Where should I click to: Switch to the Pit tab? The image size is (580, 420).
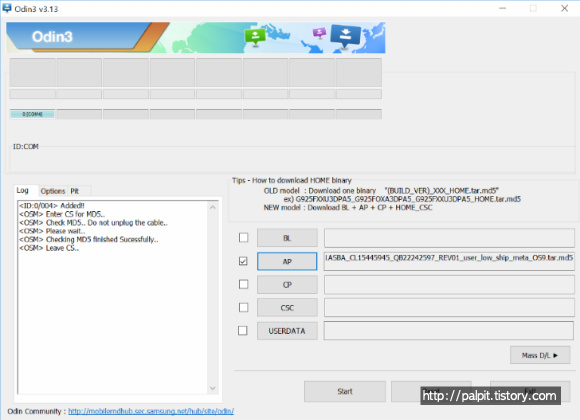pos(75,191)
